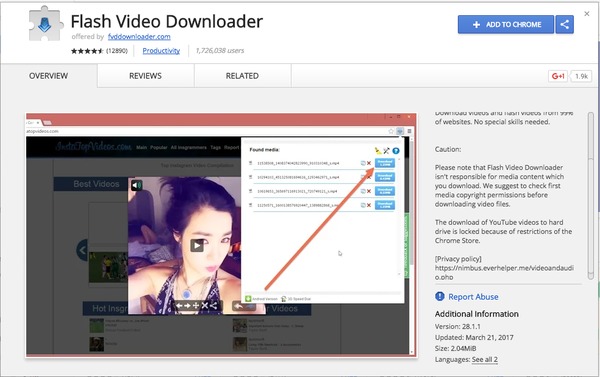Click the left arrow circle beside the video preview
600x377 pixels.
point(83,250)
